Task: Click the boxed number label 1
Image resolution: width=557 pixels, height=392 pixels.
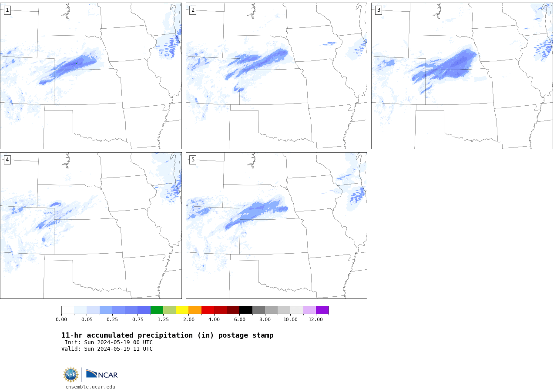Action: [7, 10]
